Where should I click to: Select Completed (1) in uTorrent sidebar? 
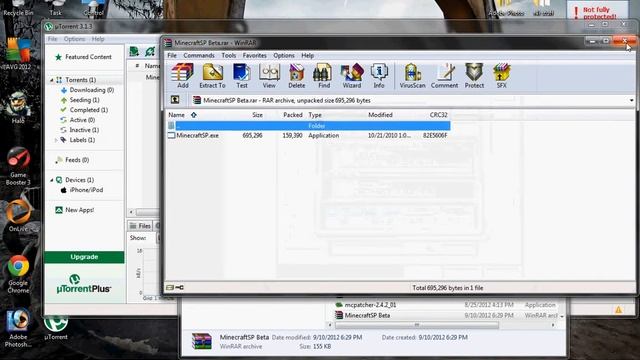[x=84, y=110]
